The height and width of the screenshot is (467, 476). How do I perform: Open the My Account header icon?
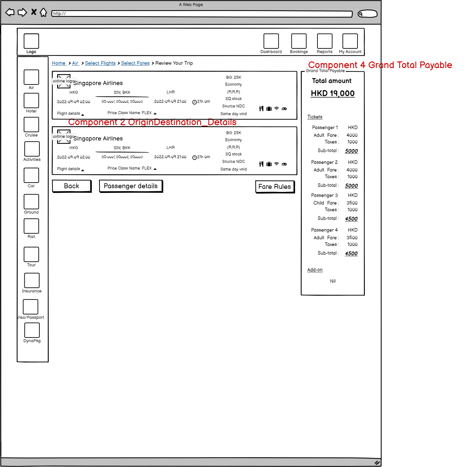click(350, 41)
